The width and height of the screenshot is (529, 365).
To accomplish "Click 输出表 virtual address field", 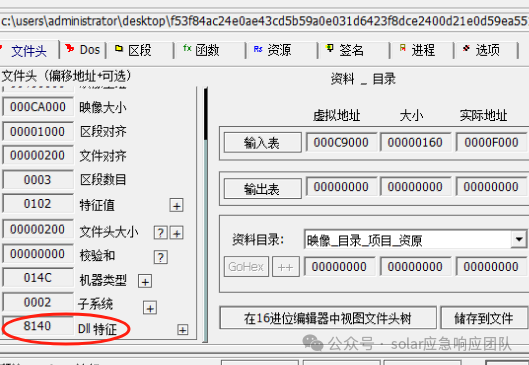I will click(x=341, y=187).
